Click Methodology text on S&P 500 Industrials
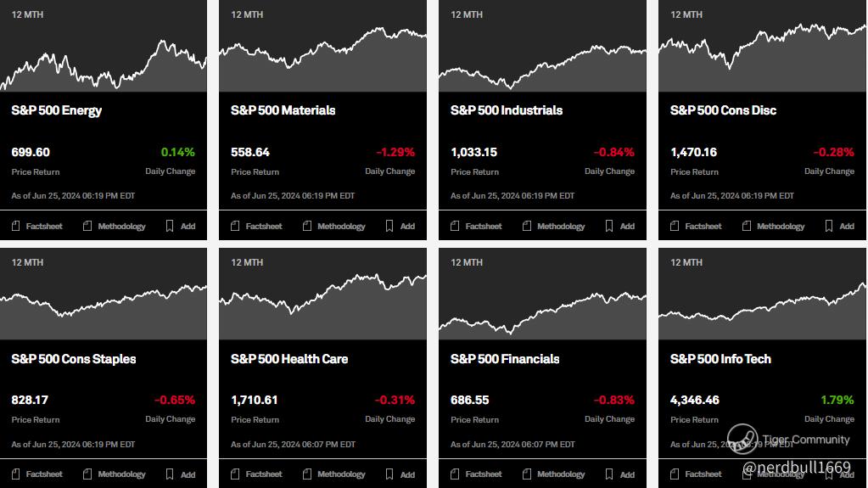 [x=561, y=227]
